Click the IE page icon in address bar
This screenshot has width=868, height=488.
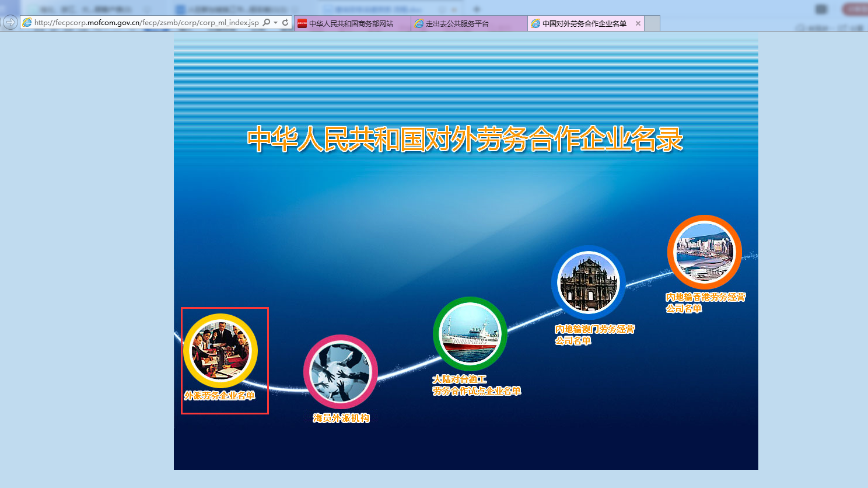(x=27, y=23)
